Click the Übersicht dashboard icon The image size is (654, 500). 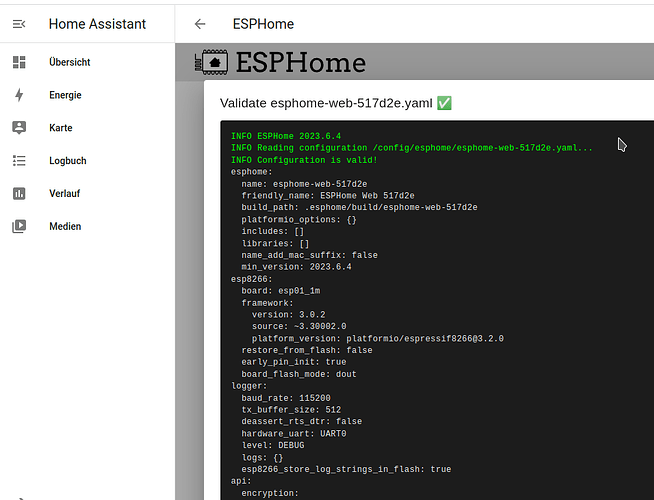19,62
